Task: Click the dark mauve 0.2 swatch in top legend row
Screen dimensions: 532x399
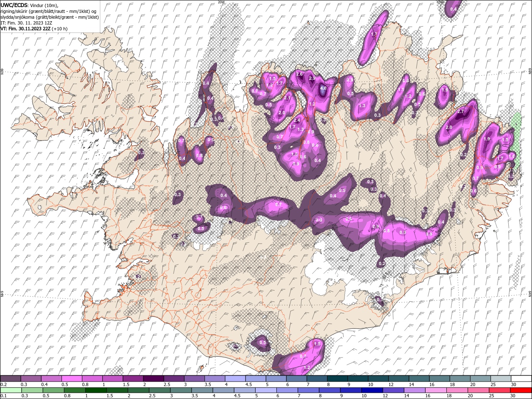Action: pyautogui.click(x=10, y=379)
